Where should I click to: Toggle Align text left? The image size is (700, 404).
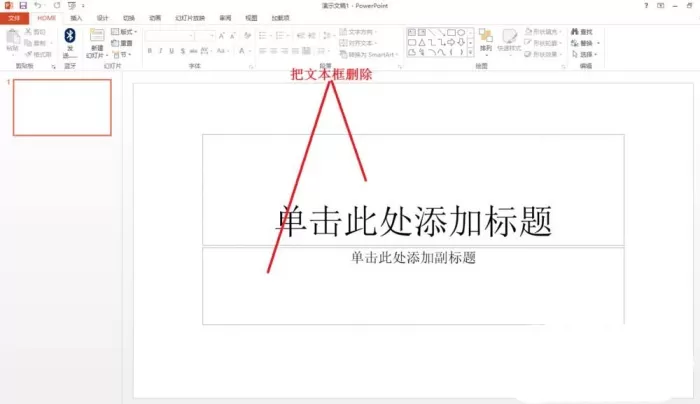262,51
